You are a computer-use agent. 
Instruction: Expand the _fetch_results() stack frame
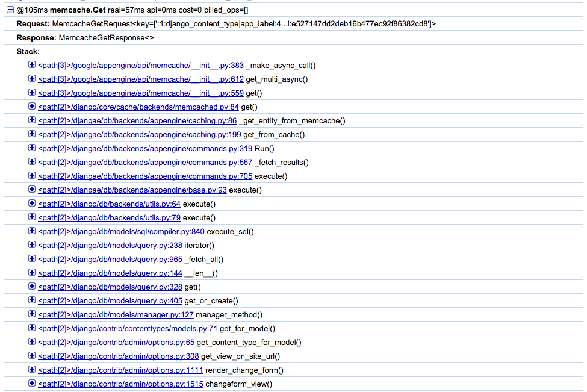pyautogui.click(x=32, y=162)
